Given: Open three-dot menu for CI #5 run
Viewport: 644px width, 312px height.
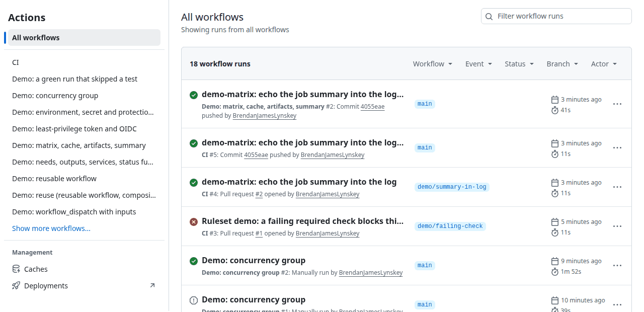Looking at the screenshot, I should [617, 148].
